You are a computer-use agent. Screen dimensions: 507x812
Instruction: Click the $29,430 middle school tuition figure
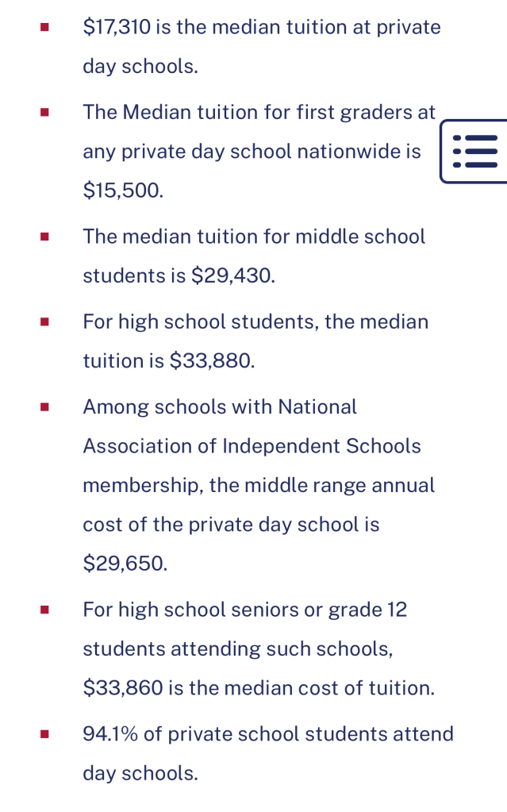233,276
